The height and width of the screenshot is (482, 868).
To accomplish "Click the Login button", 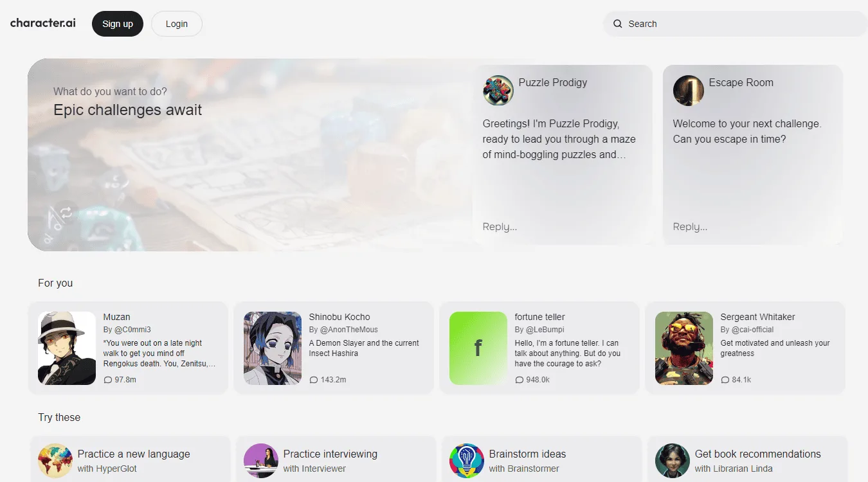I will point(177,24).
